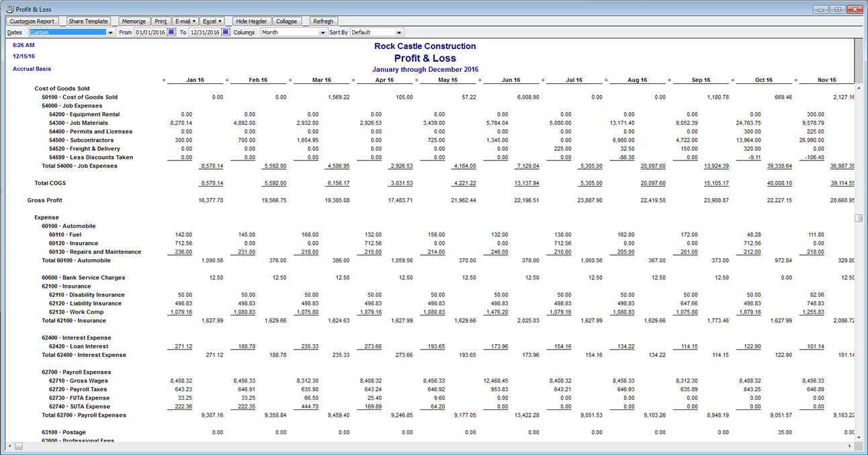868x455 pixels.
Task: Select row 62110 · Disability Insurance
Action: [x=87, y=295]
